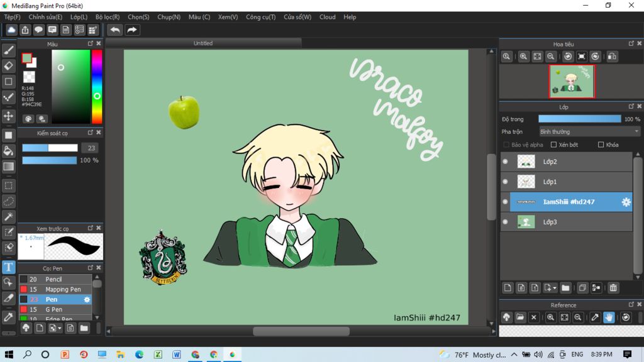Open folder icon in Reference panel

point(520,317)
